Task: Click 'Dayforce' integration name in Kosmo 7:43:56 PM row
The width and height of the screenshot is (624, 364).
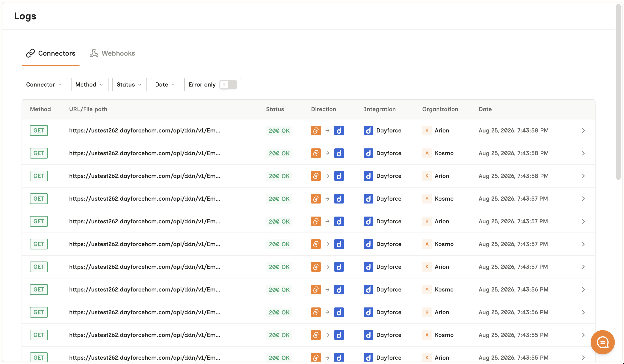Action: click(x=389, y=290)
